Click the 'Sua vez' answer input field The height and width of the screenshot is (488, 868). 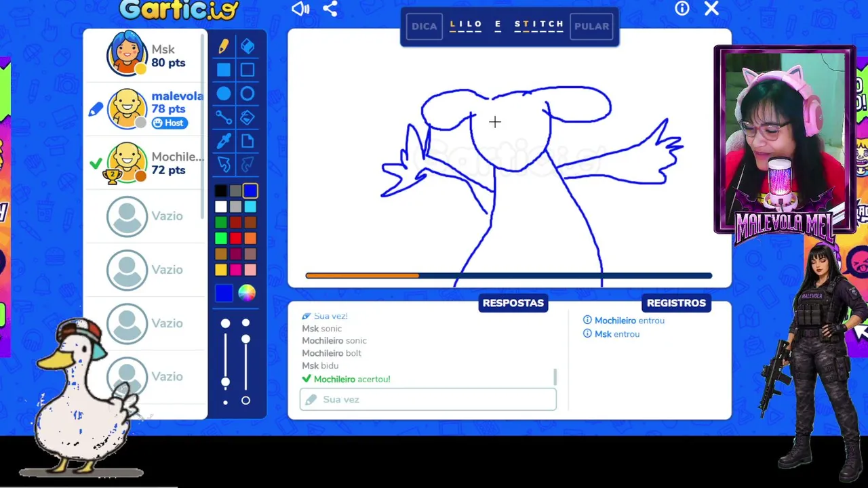(x=428, y=400)
